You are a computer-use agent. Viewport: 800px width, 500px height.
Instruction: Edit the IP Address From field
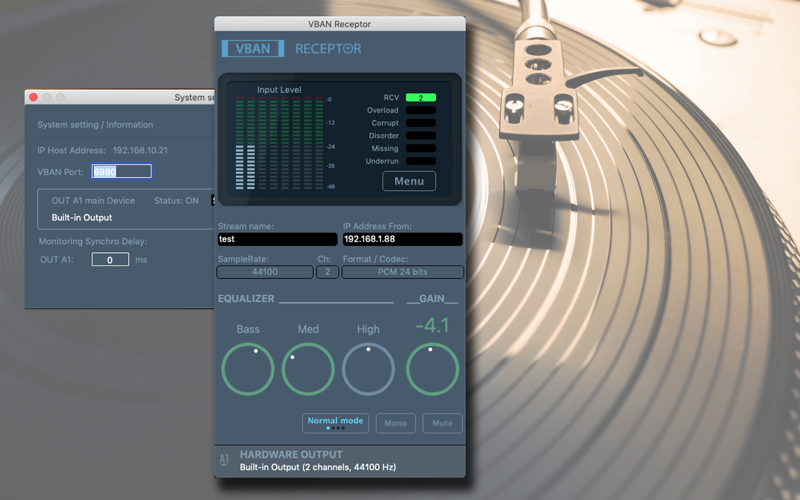pyautogui.click(x=403, y=239)
